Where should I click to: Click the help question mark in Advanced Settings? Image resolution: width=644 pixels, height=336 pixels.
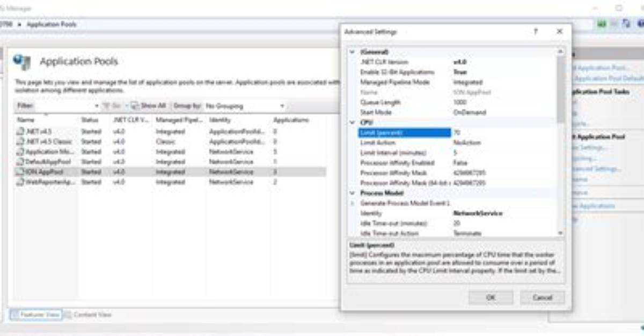[535, 32]
